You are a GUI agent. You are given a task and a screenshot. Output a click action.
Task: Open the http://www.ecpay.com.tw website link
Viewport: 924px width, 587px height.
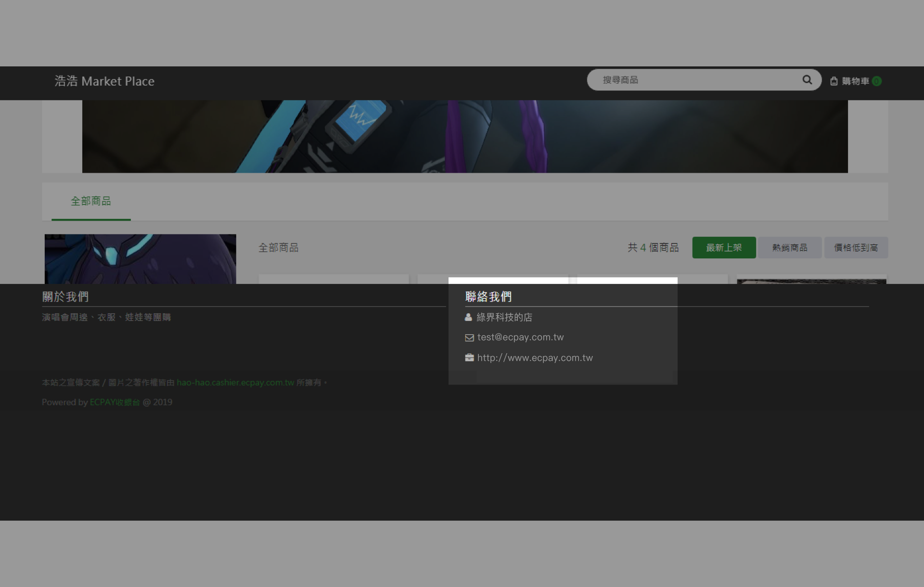point(535,358)
